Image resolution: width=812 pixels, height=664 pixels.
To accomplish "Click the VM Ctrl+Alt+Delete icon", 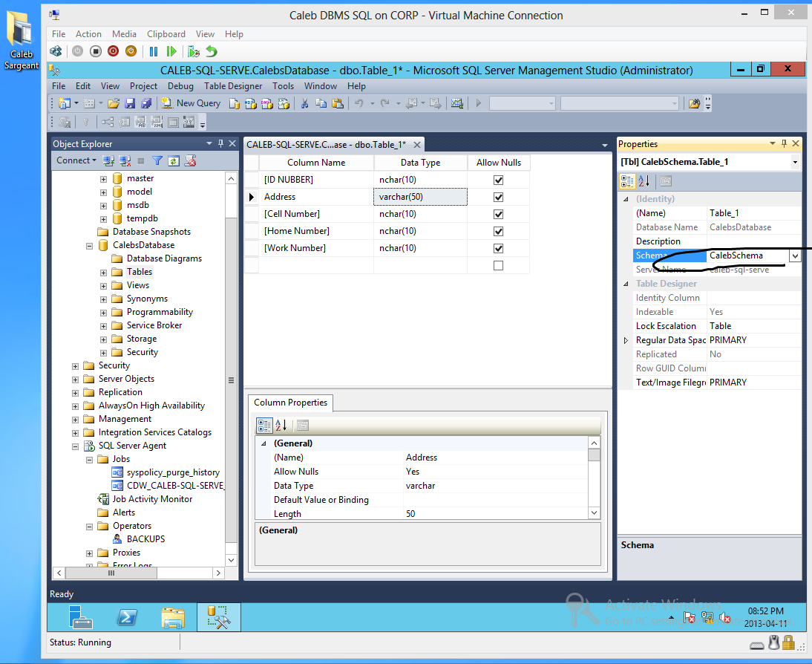I will pos(56,51).
